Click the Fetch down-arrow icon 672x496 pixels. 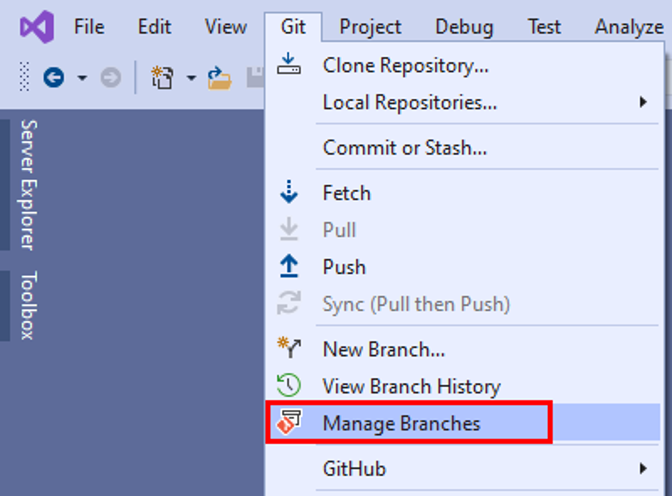point(289,192)
